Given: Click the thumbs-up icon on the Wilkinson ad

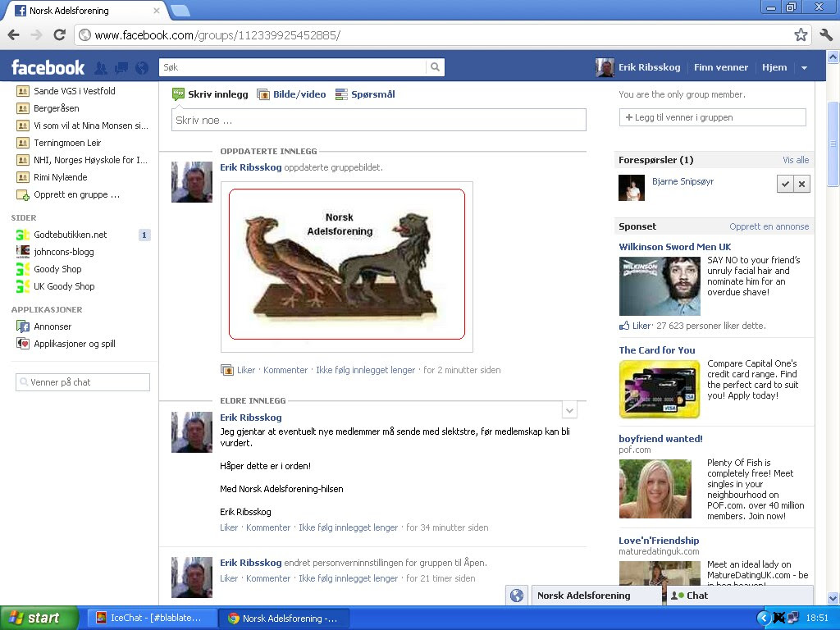Looking at the screenshot, I should 624,325.
